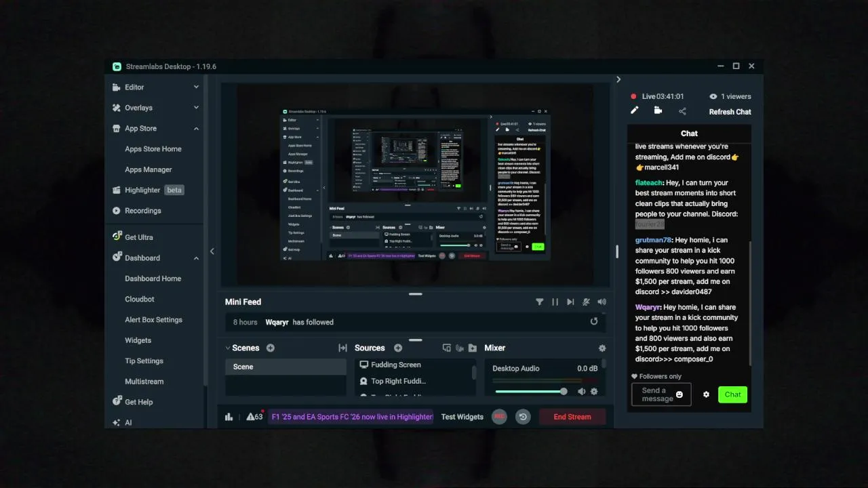Screen dimensions: 868x488
Task: Expand the Editor chevron arrow
Action: 196,87
